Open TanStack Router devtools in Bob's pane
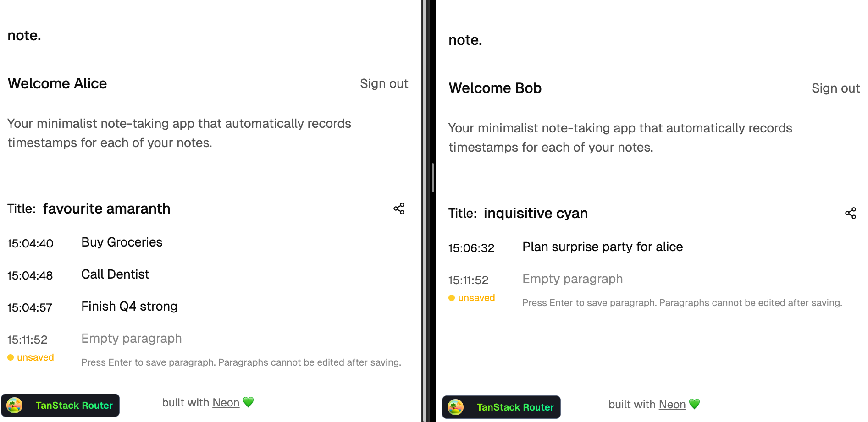Viewport: 868px width, 422px height. coord(502,407)
